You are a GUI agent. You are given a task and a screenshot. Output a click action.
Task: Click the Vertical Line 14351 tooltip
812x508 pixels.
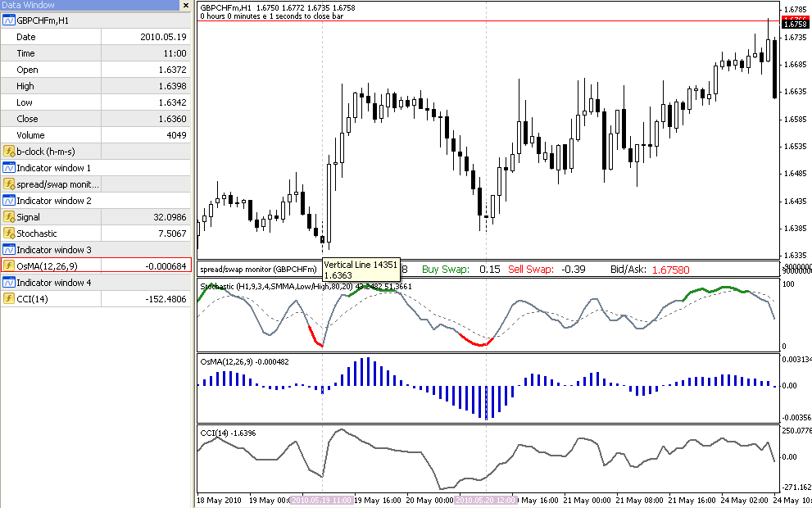[361, 270]
